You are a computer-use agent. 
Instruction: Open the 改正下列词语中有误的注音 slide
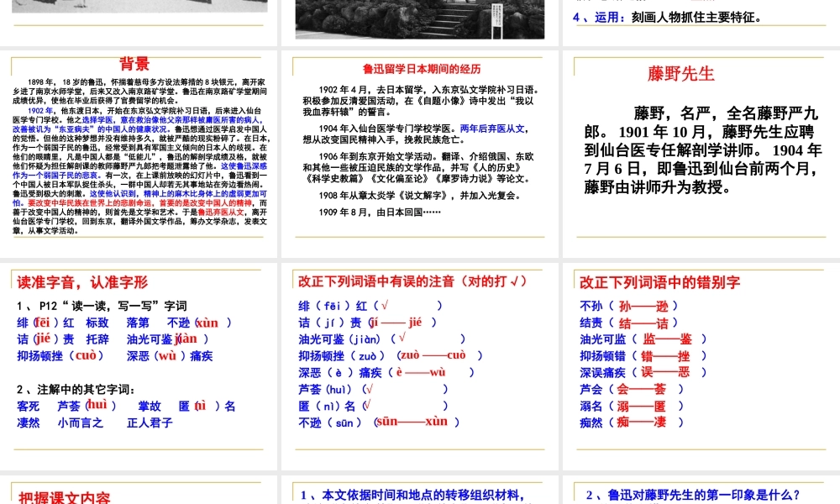[420, 366]
